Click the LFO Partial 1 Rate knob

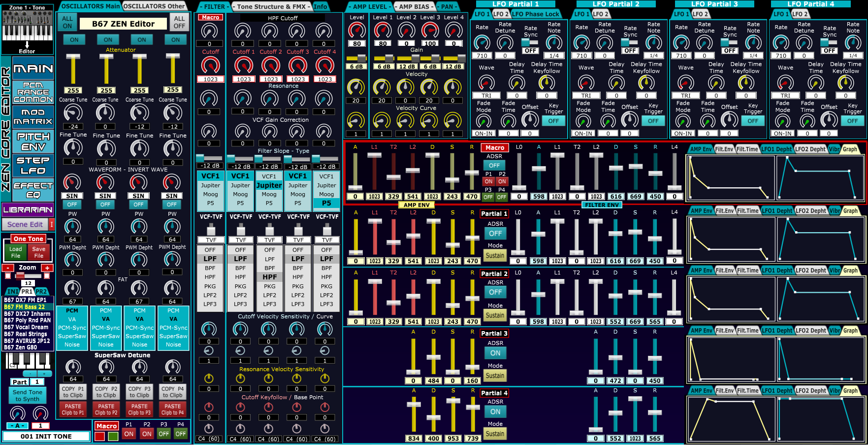coord(482,43)
